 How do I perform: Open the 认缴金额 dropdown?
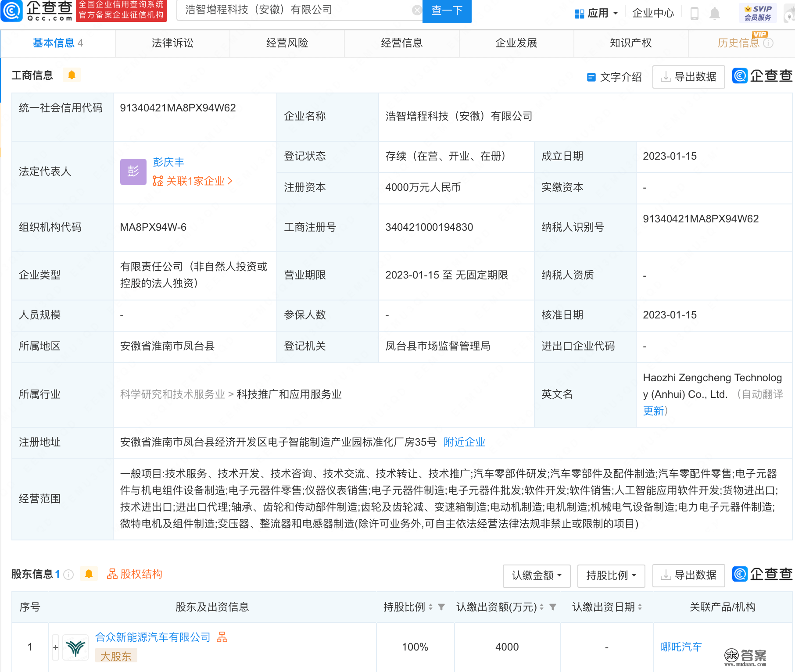537,575
